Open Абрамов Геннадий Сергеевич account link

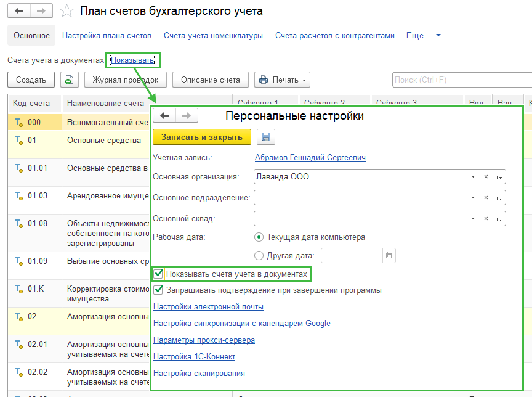coord(310,158)
